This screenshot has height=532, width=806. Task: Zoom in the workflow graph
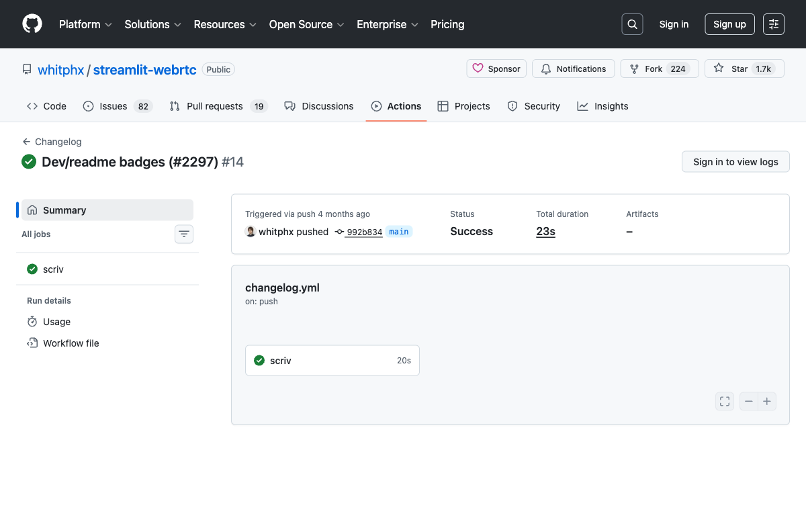click(x=767, y=402)
